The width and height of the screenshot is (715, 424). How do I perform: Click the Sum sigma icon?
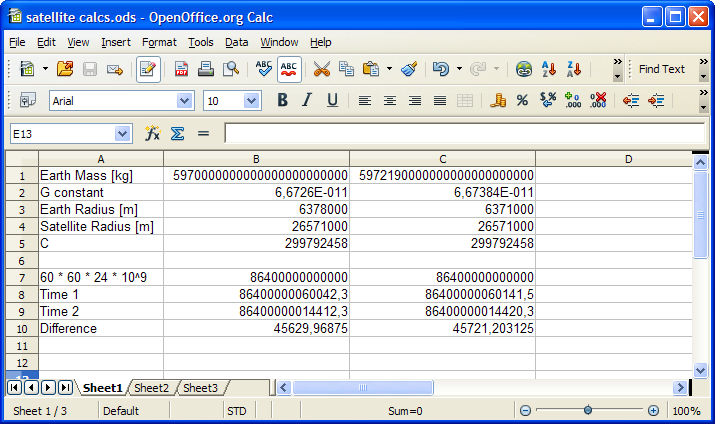pyautogui.click(x=177, y=133)
